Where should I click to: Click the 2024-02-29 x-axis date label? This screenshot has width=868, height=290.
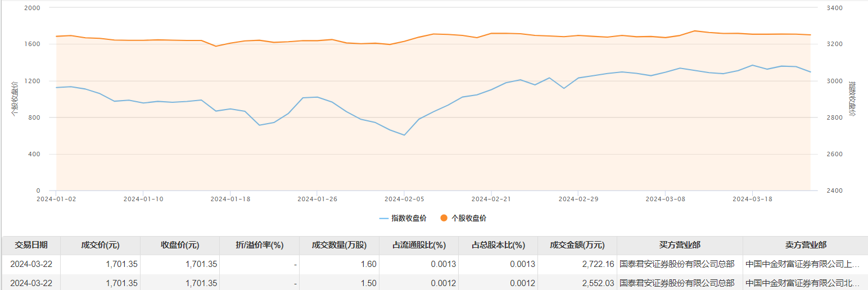(578, 198)
